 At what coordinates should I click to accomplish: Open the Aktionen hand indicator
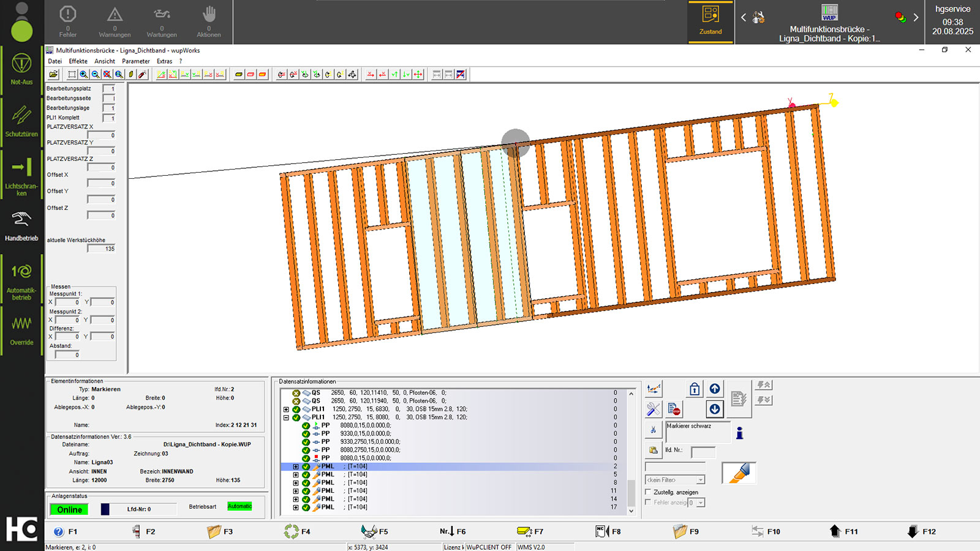(209, 21)
